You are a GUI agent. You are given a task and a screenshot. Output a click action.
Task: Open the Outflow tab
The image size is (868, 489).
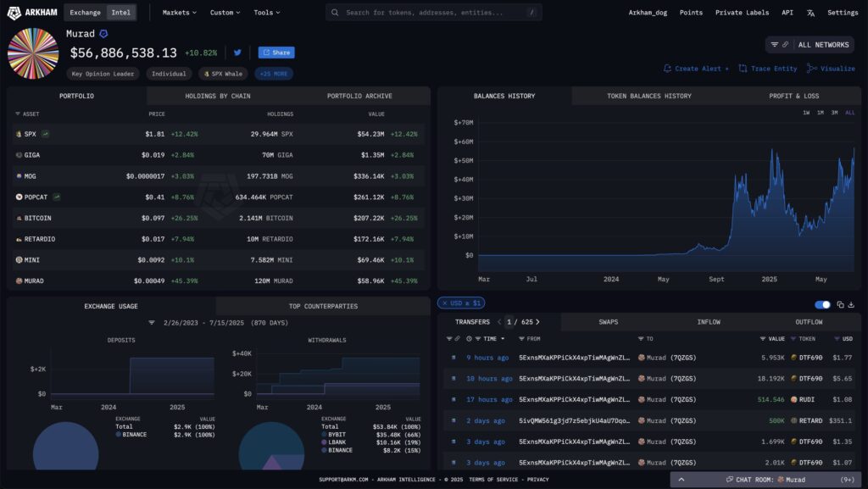coord(809,322)
